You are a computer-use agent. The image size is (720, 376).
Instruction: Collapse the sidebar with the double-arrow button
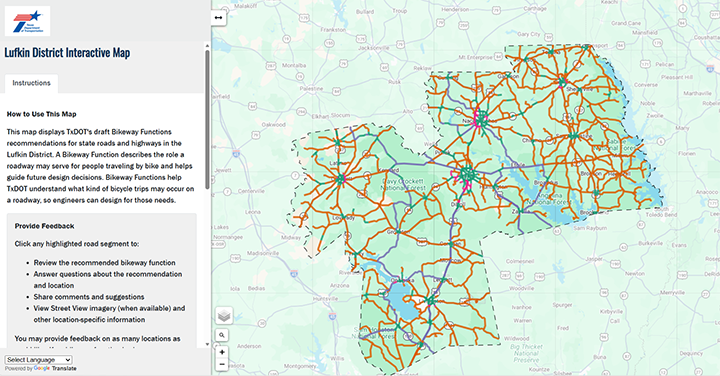[219, 17]
